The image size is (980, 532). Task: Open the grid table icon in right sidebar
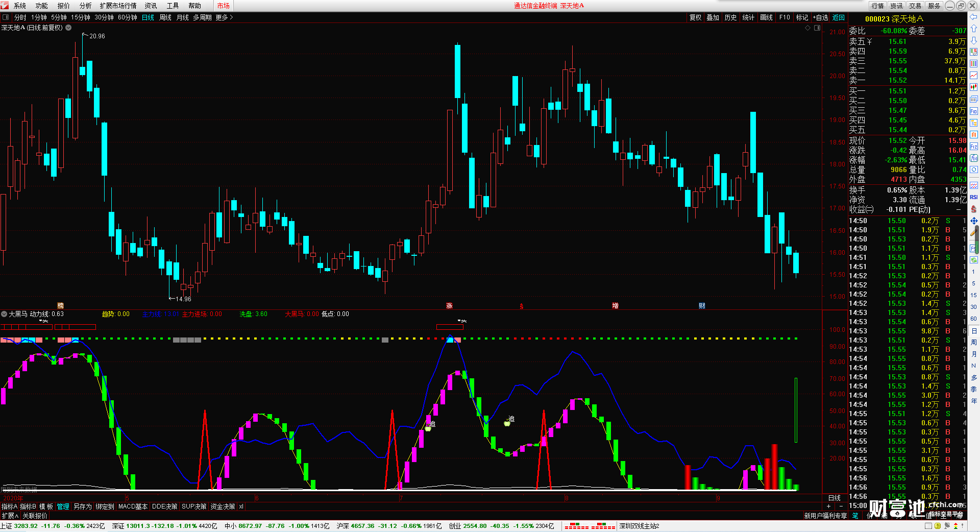(974, 64)
